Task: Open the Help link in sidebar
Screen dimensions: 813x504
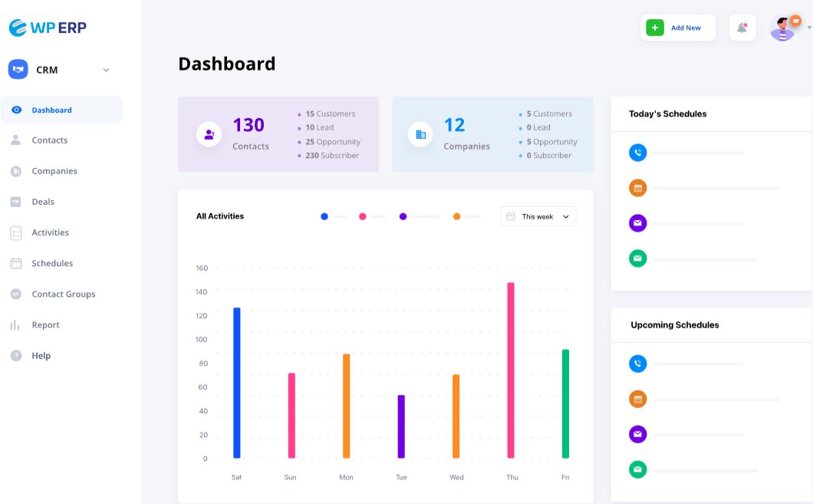Action: (41, 356)
